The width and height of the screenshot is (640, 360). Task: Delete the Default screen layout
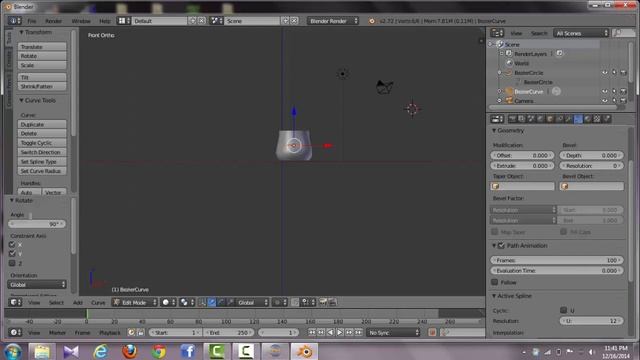(x=202, y=20)
